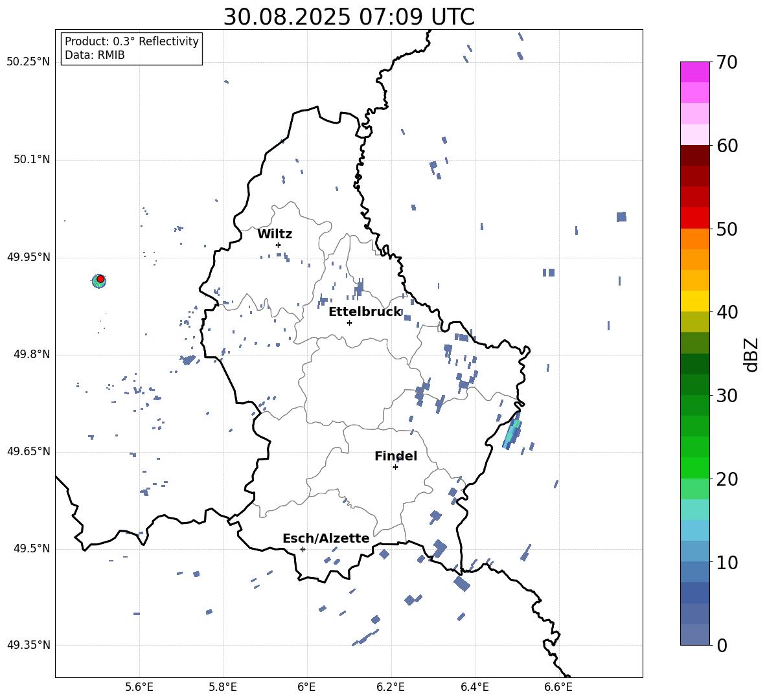
Task: Click the Ettelbruck city label
Action: (x=365, y=312)
